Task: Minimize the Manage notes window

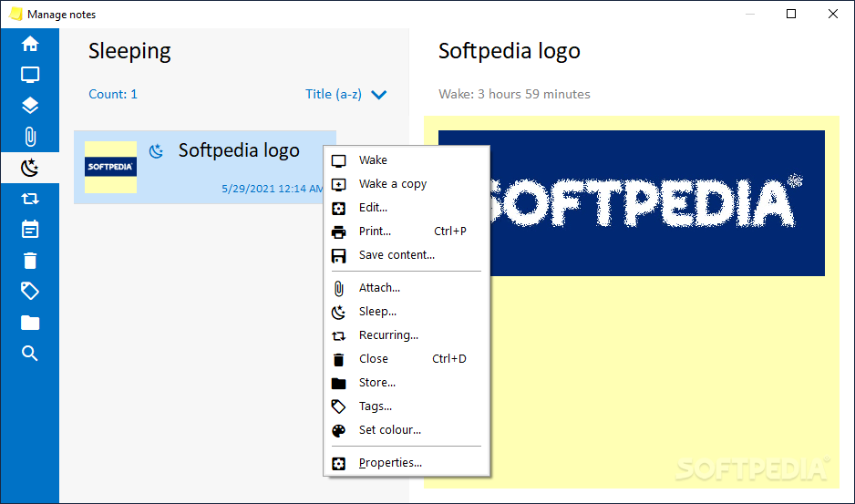Action: pos(750,15)
